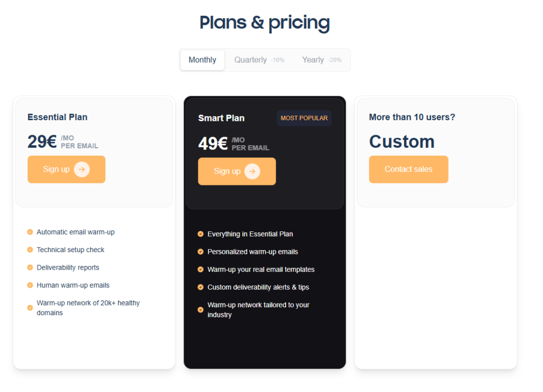
Task: Click the MOST POPULAR badge
Action: coord(304,118)
